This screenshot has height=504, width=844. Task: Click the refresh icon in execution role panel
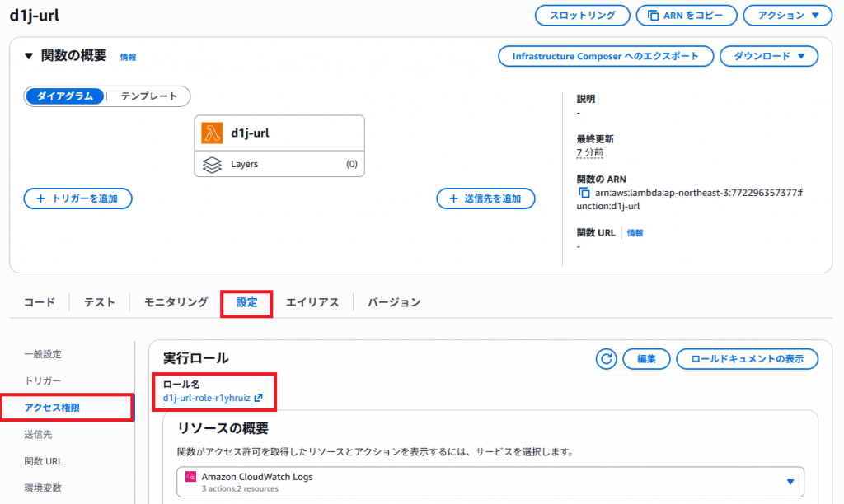[x=607, y=359]
